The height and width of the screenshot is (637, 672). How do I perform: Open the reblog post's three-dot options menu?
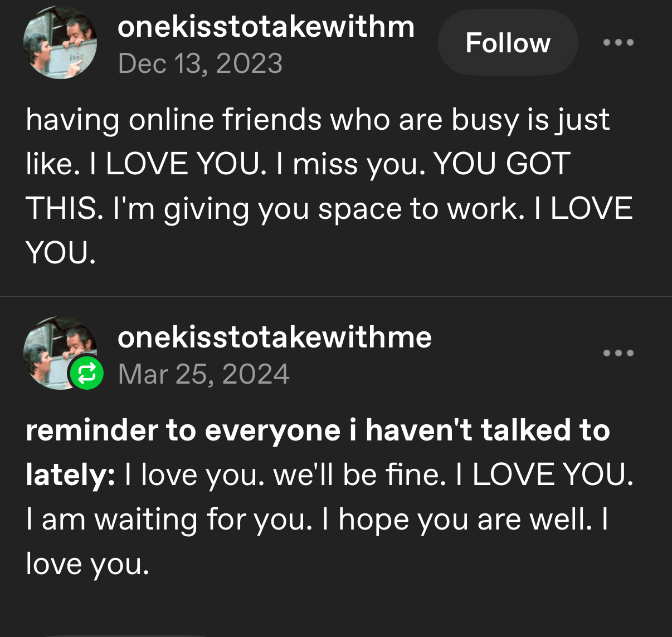coord(619,353)
